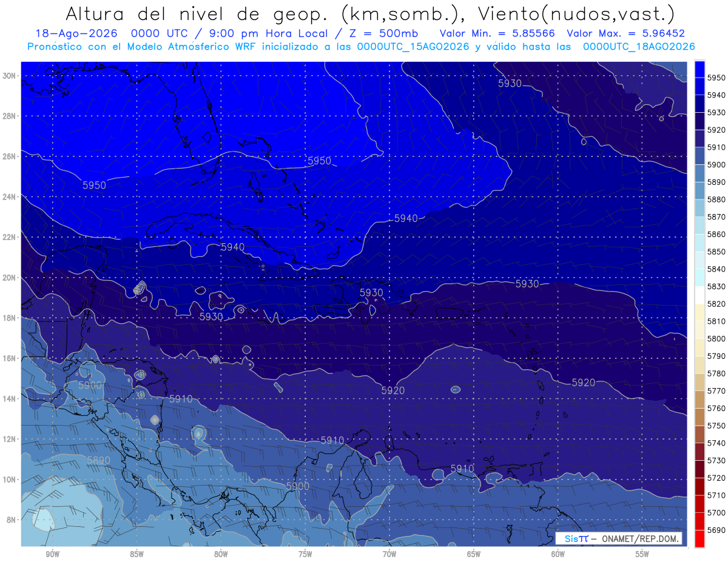Click the '5780' value on the color scale

click(716, 373)
